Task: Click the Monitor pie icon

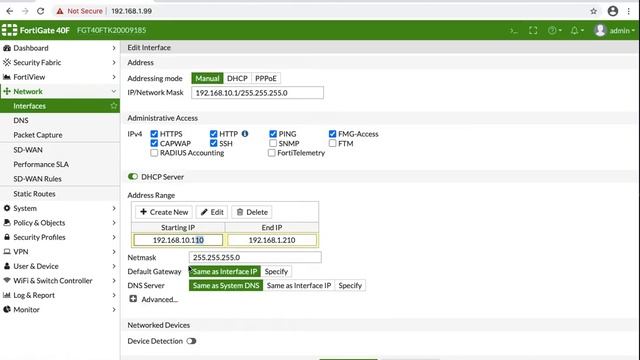Action: click(7, 309)
